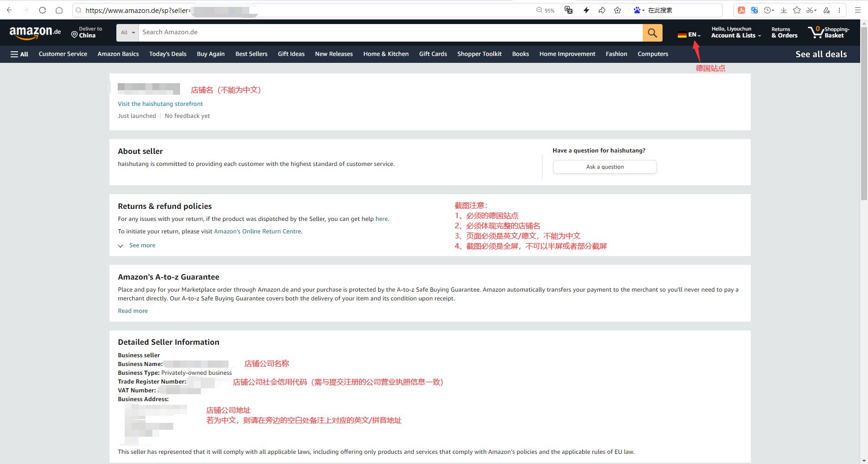Click the Search Amazon.de input field
This screenshot has height=464, width=868.
click(391, 32)
